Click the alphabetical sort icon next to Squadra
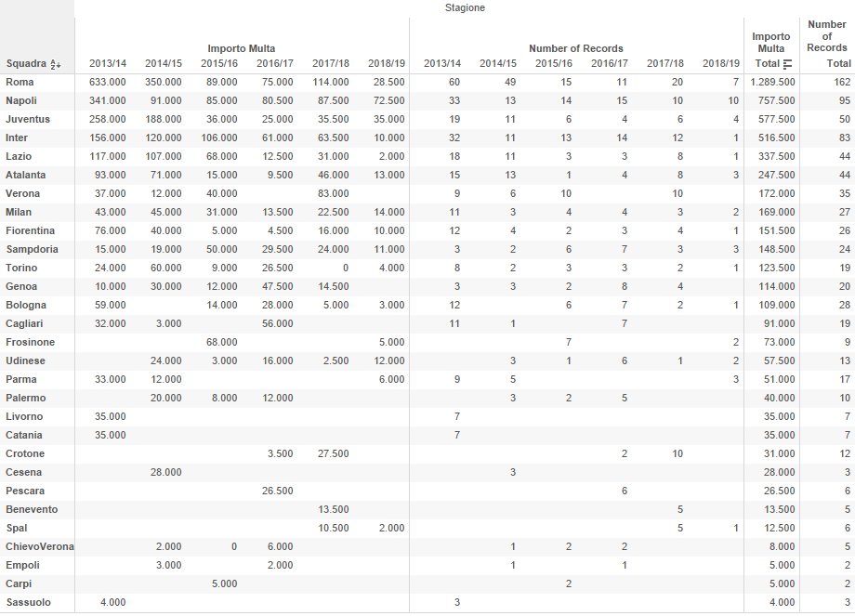Viewport: 855px width, 616px height. 55,64
